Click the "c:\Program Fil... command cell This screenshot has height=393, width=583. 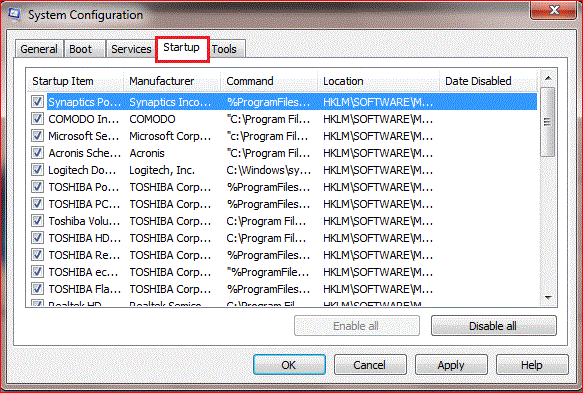(x=267, y=136)
